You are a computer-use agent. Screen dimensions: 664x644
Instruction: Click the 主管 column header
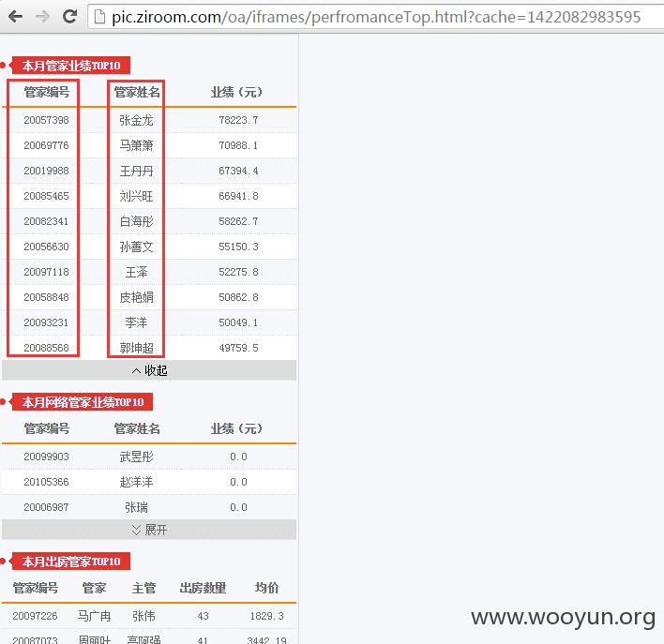click(144, 588)
